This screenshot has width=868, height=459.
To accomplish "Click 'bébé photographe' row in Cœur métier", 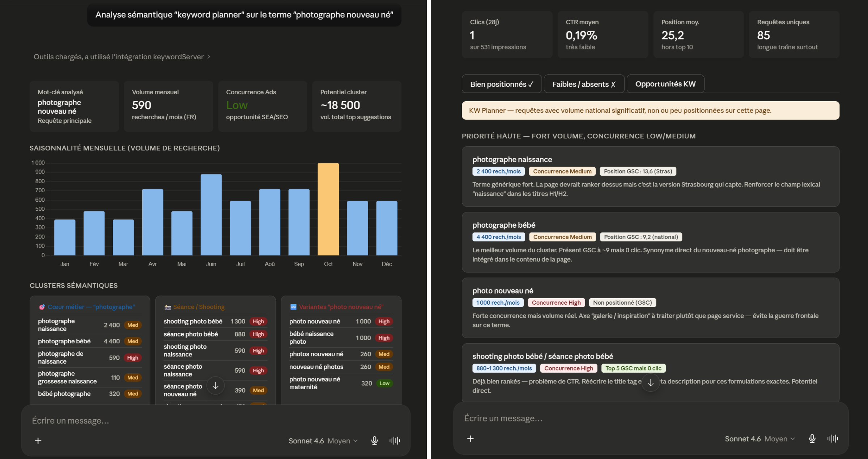I will (90, 394).
